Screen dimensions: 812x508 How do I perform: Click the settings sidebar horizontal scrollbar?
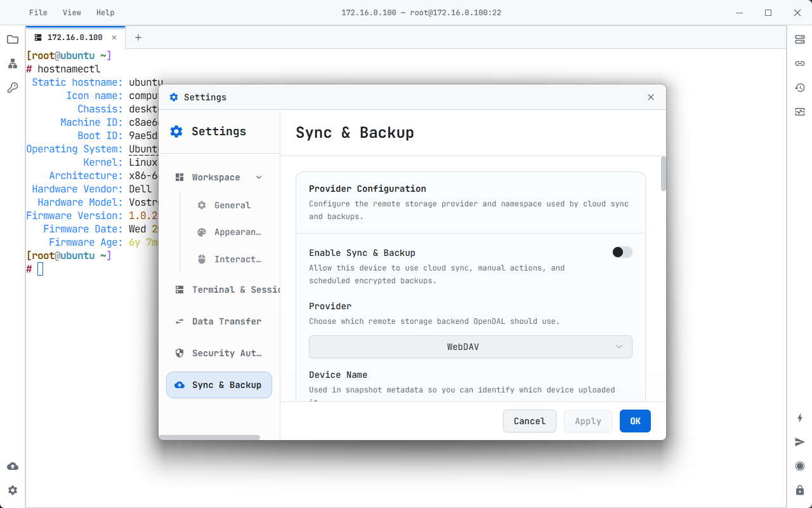[209, 437]
